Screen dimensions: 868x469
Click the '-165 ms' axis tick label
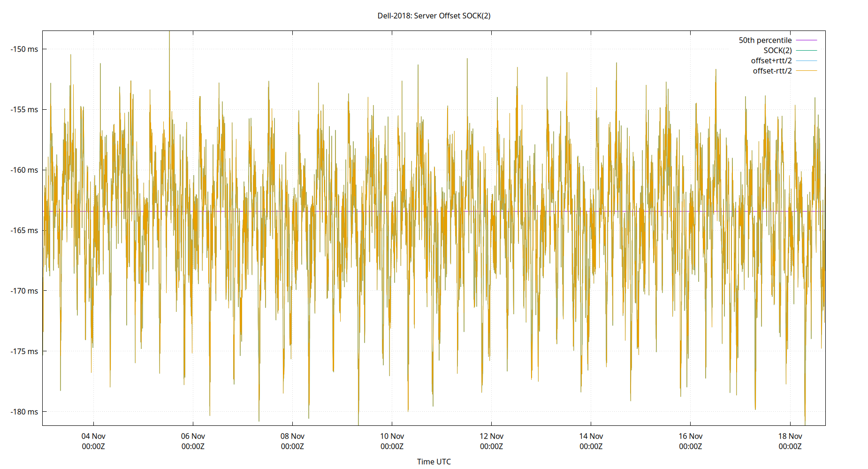pyautogui.click(x=24, y=230)
